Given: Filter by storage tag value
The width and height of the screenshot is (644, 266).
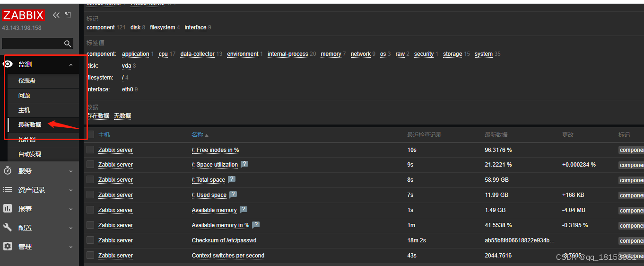Looking at the screenshot, I should [453, 54].
